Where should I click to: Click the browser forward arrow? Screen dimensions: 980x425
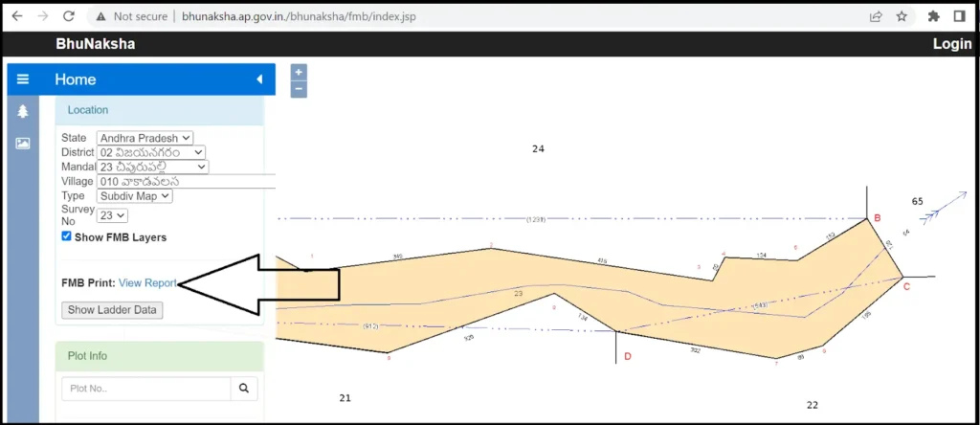[42, 16]
